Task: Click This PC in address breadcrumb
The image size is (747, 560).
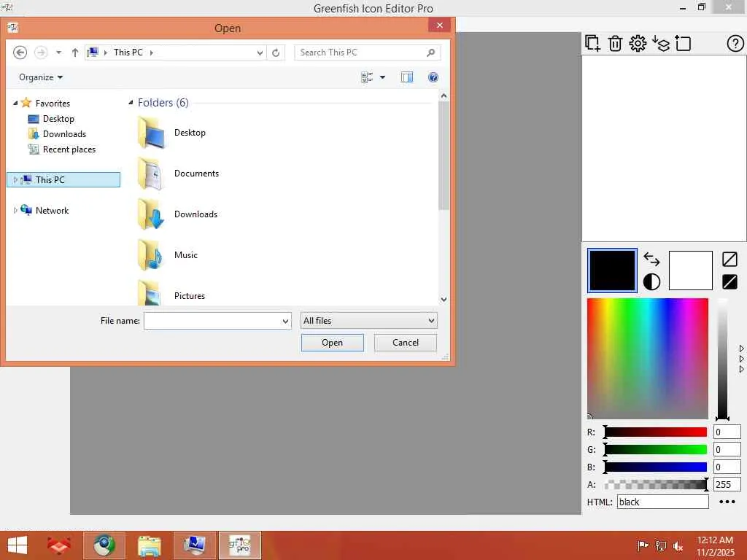Action: (128, 52)
